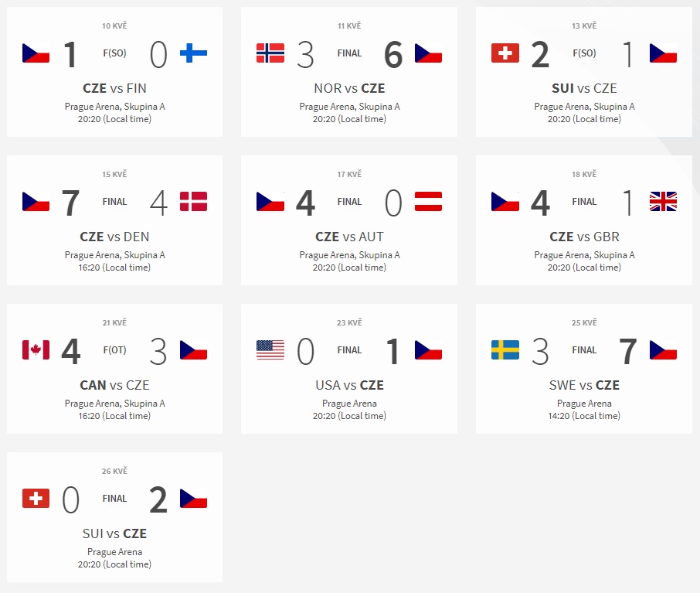700x593 pixels.
Task: Click the Austria flag icon
Action: click(x=428, y=202)
